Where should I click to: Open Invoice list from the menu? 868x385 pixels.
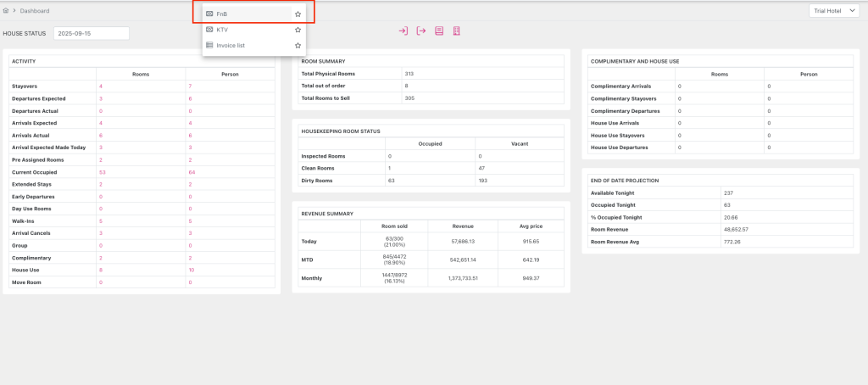(231, 45)
